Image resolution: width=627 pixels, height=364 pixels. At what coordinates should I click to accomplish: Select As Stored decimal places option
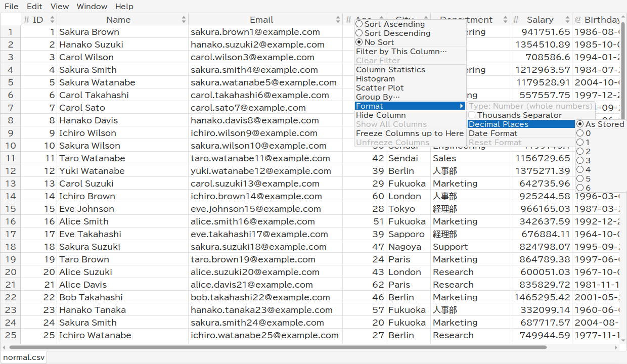point(580,124)
